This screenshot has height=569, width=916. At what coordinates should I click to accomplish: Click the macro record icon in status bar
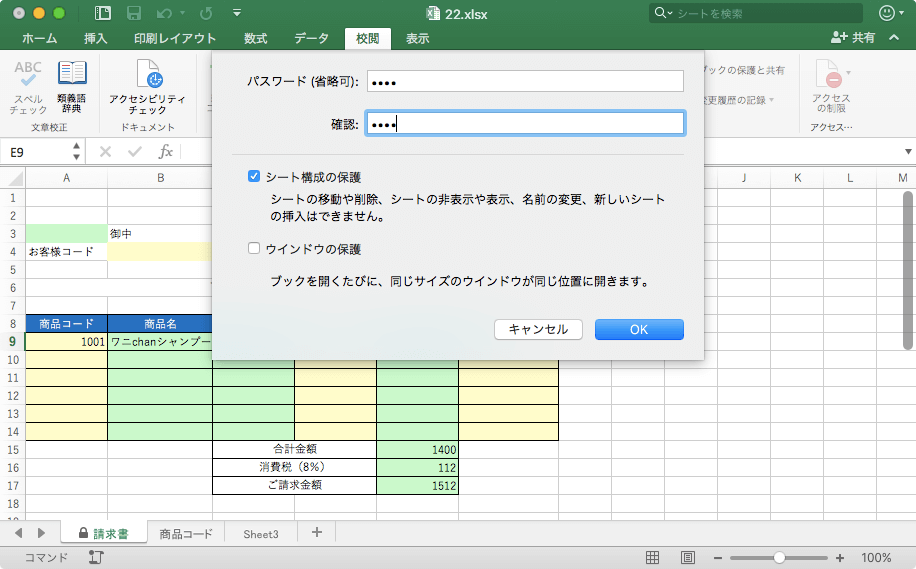(x=96, y=557)
